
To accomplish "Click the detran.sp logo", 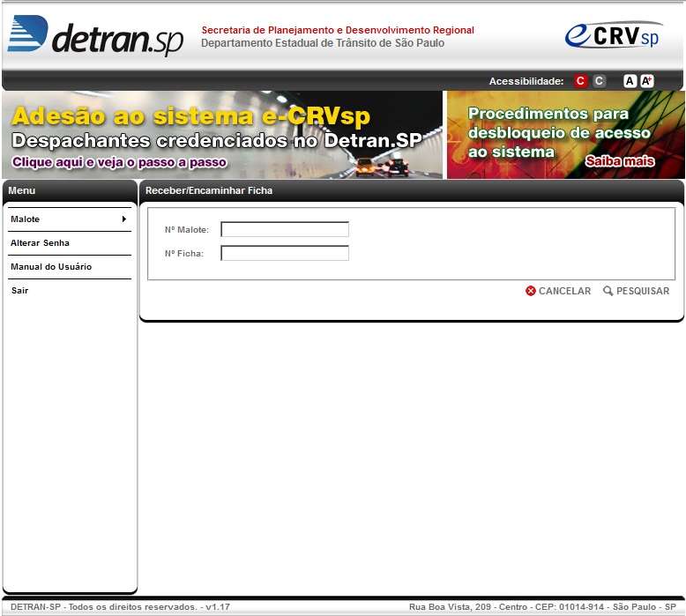I will (95, 36).
